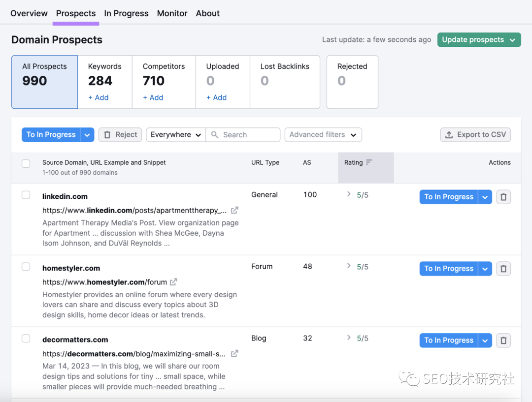The width and height of the screenshot is (532, 402).
Task: Click trash icon in homestyler.com row
Action: point(503,269)
